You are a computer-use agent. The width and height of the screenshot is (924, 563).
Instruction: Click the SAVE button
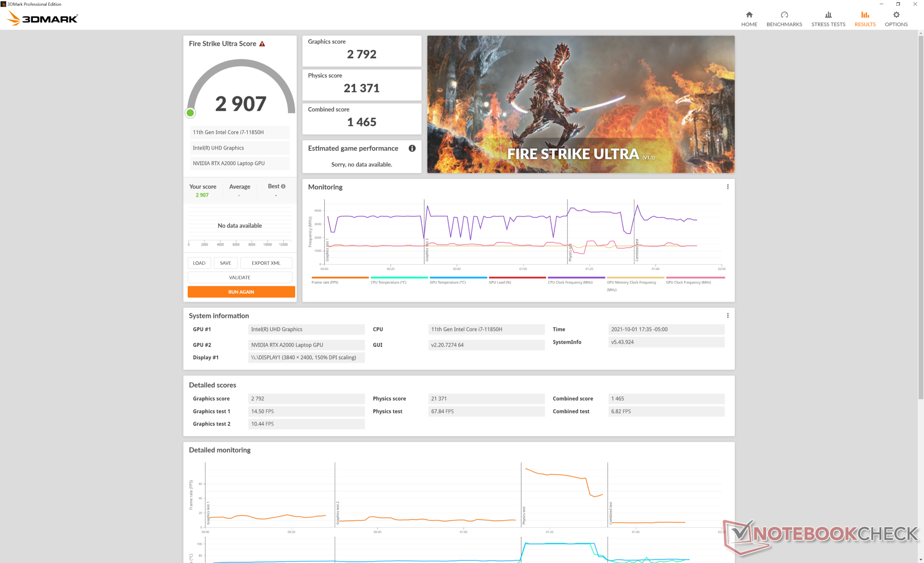click(x=226, y=263)
